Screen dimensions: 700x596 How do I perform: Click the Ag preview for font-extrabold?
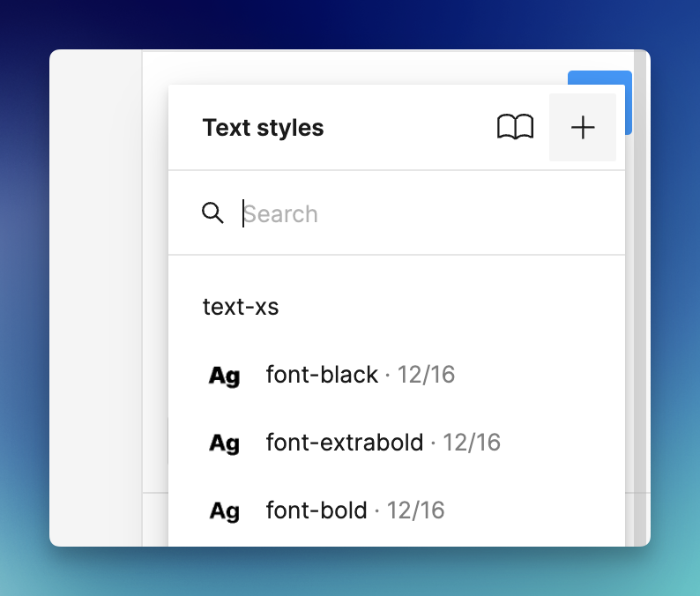tap(224, 443)
